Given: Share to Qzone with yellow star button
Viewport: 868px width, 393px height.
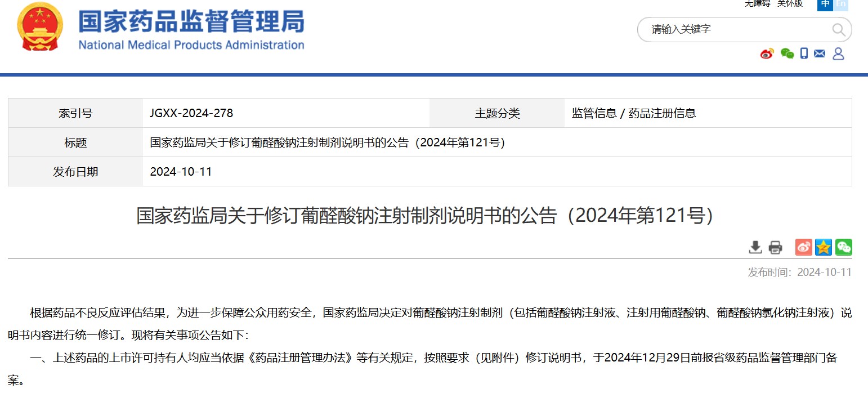Looking at the screenshot, I should pos(824,247).
